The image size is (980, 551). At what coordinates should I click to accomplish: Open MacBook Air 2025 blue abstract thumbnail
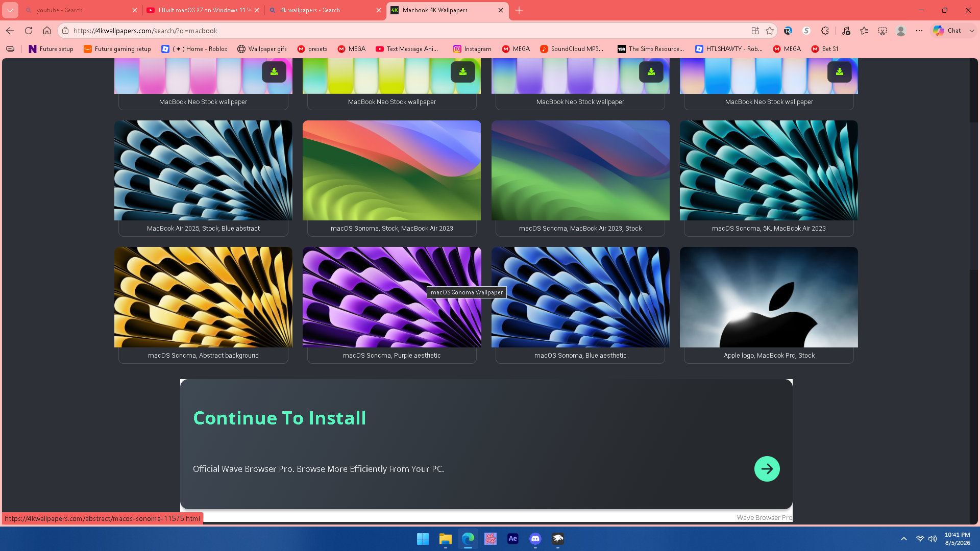point(203,170)
